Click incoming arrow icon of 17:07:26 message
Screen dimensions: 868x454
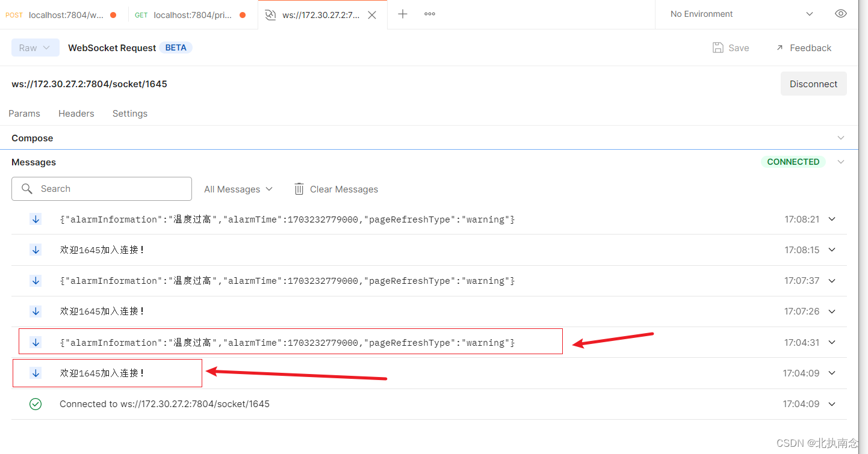pyautogui.click(x=36, y=311)
